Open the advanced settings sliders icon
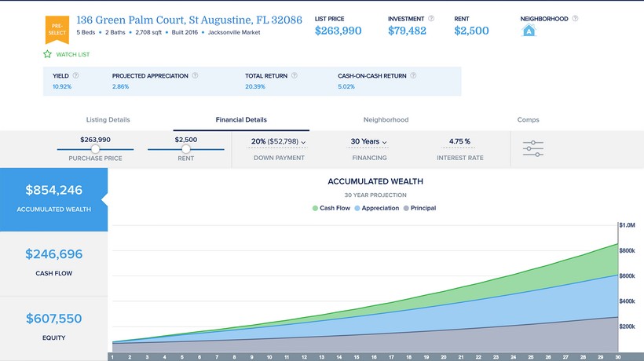Image resolution: width=644 pixels, height=361 pixels. point(533,148)
